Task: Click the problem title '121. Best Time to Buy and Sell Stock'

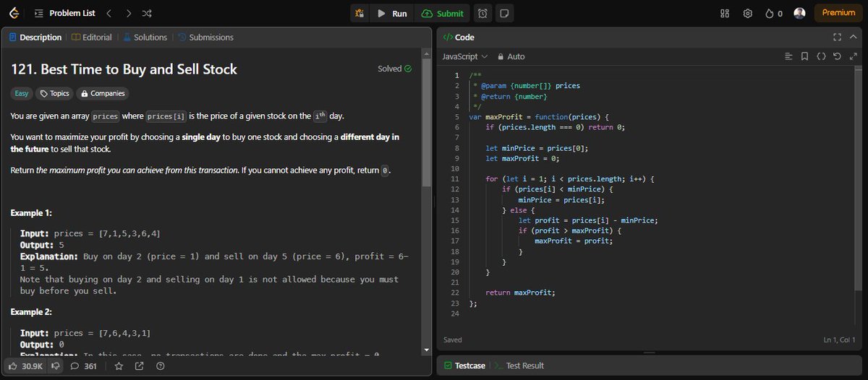Action: 124,69
